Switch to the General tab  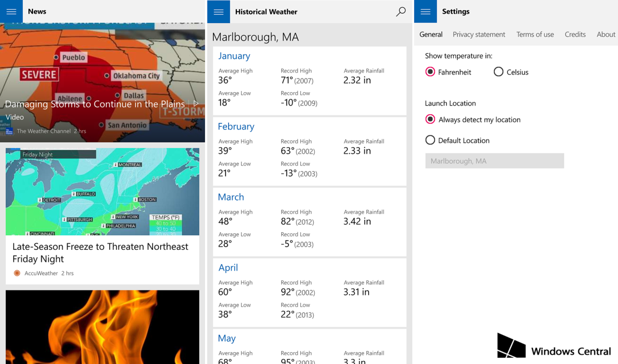pos(431,34)
